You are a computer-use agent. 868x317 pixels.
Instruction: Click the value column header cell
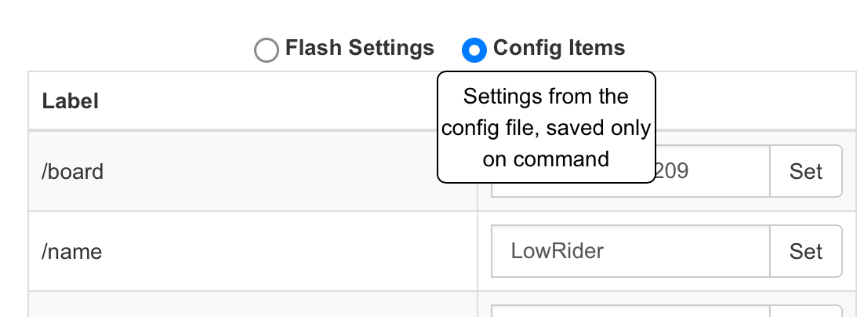(x=753, y=101)
